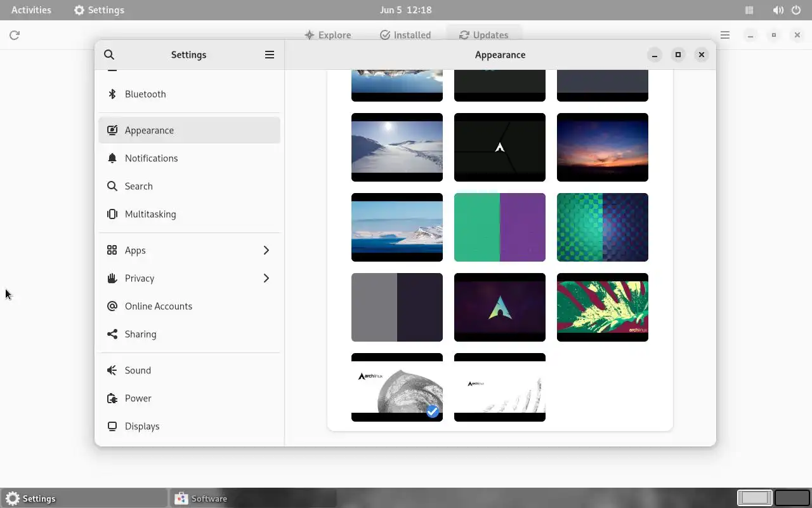Select the purple wallpaper with teal Arch logo
The image size is (812, 508).
tap(500, 307)
